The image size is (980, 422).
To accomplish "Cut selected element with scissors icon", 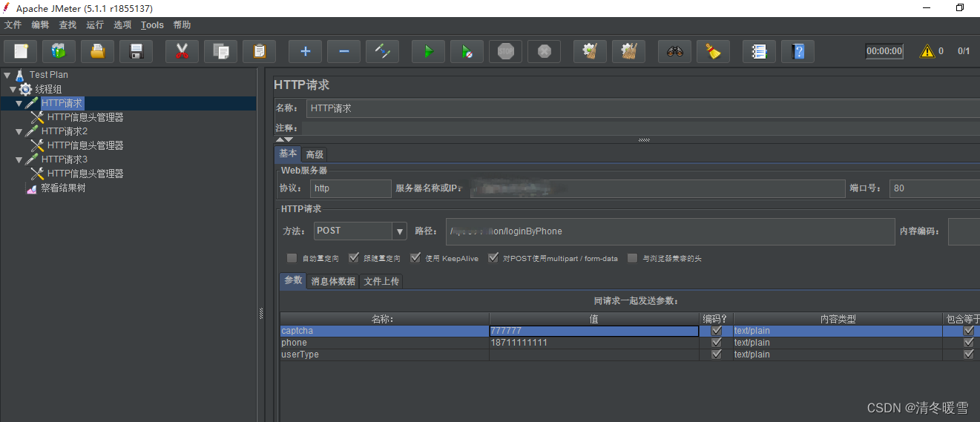I will pos(182,51).
